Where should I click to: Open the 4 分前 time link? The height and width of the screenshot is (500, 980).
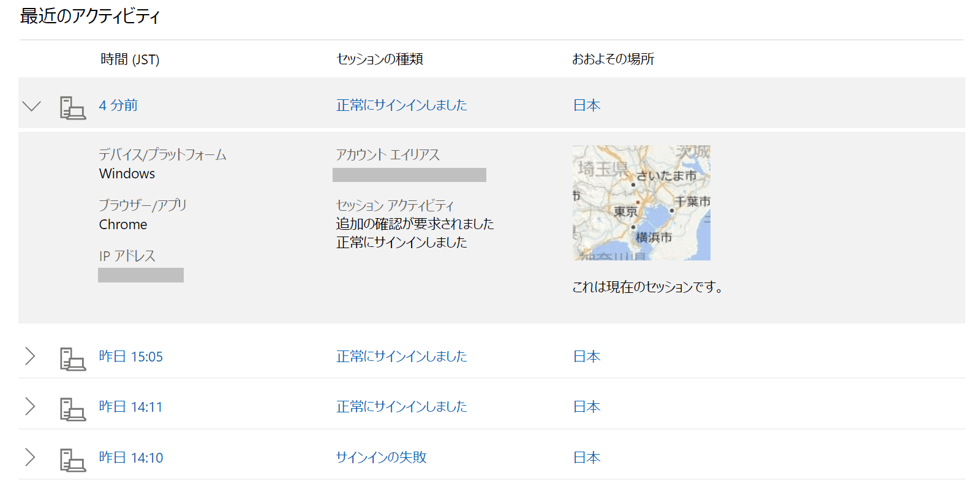(118, 105)
